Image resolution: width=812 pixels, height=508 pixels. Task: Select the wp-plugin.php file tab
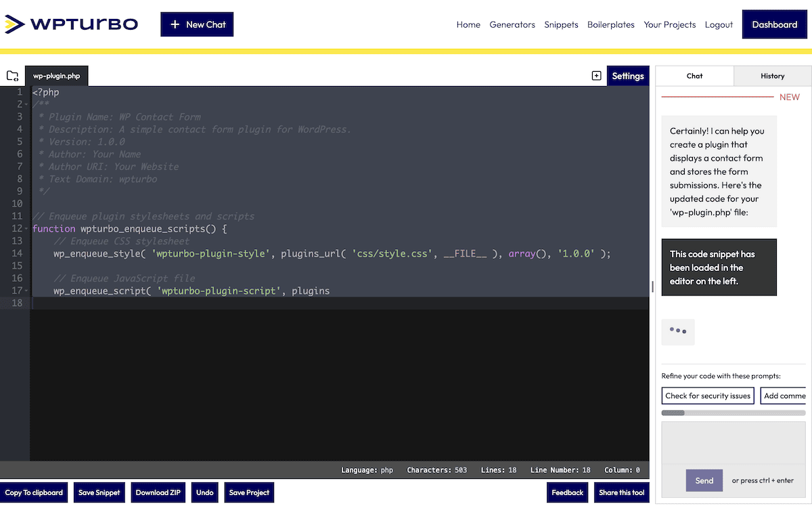[57, 76]
